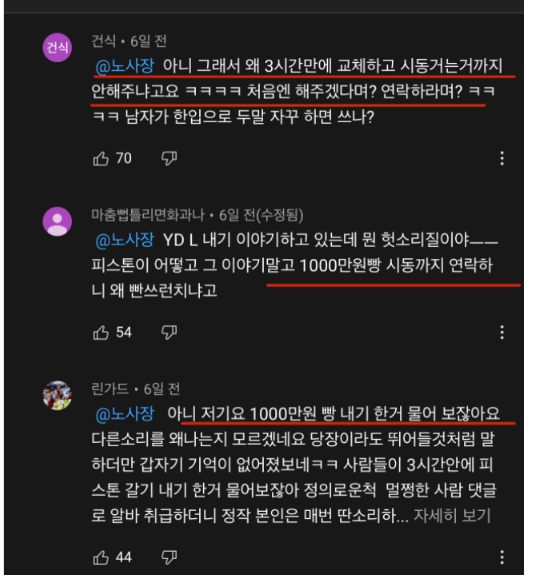Open @노사장 mention in 건식's comment
The height and width of the screenshot is (579, 556).
pyautogui.click(x=125, y=66)
